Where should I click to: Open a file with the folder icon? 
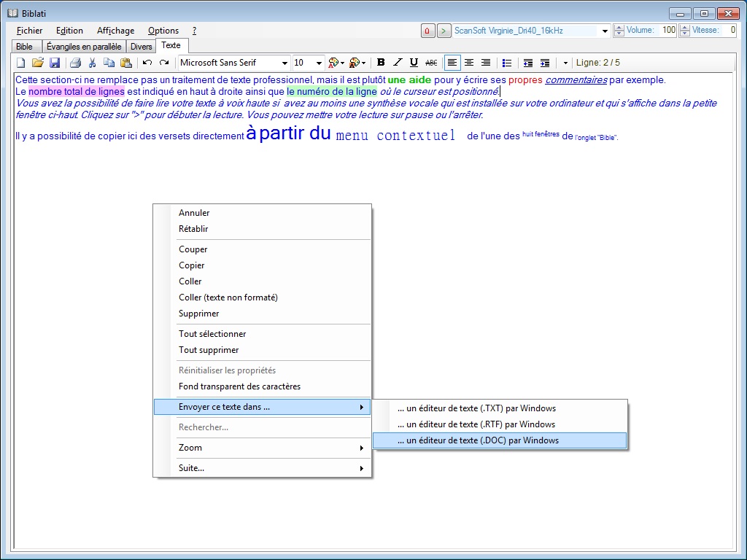[x=38, y=63]
